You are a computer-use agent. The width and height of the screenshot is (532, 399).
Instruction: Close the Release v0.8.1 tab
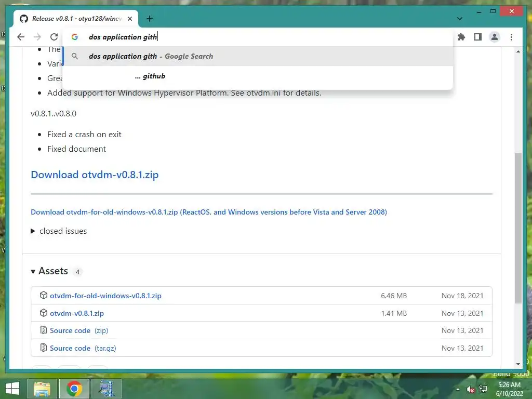click(x=129, y=19)
